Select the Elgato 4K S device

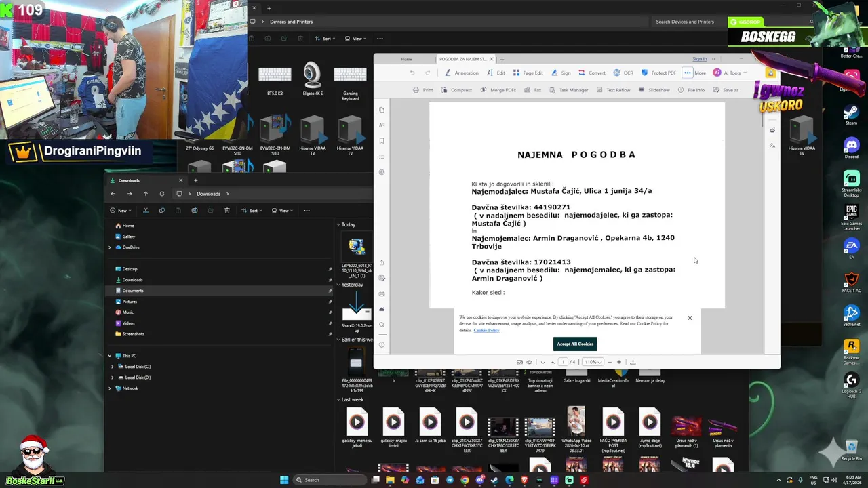[x=312, y=78]
